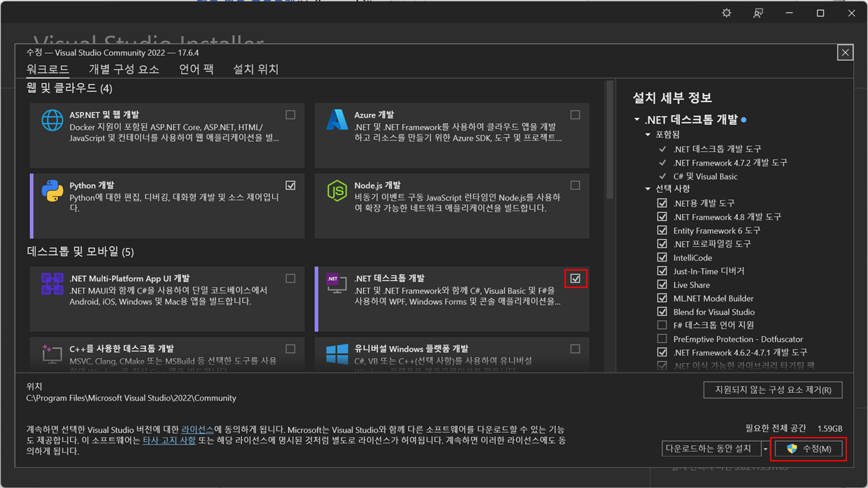Click the shield icon on 수정(M) button
This screenshot has width=868, height=488.
(792, 449)
